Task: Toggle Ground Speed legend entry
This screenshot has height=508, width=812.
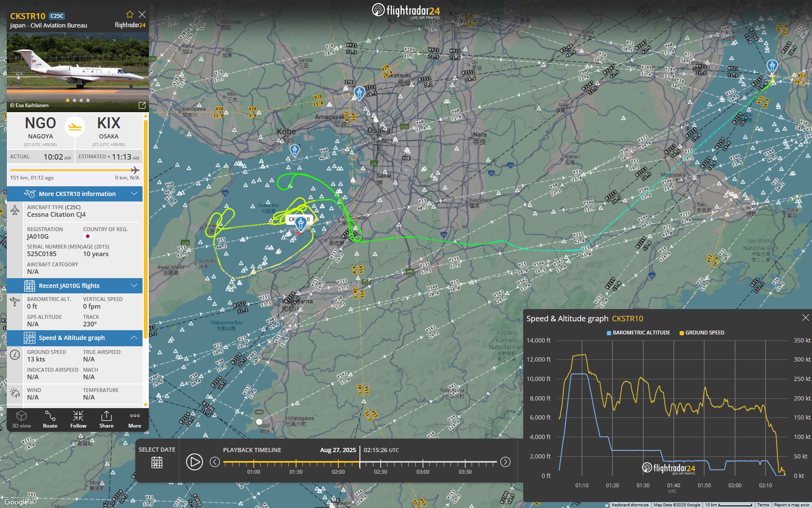Action: [x=702, y=333]
